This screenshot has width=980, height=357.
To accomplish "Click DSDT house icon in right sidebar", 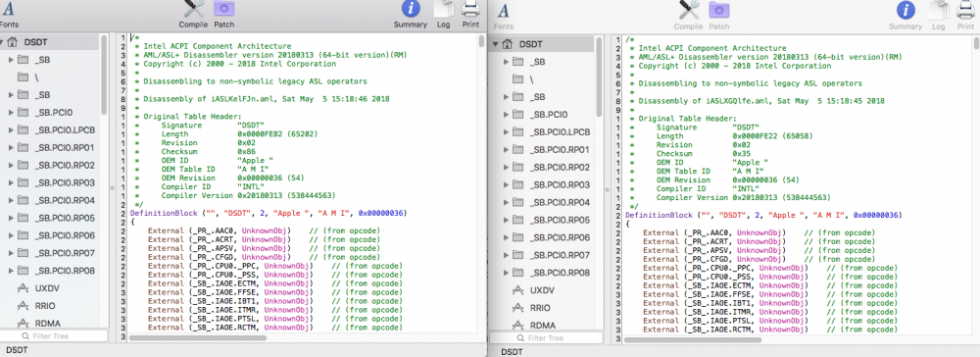I will (x=508, y=44).
